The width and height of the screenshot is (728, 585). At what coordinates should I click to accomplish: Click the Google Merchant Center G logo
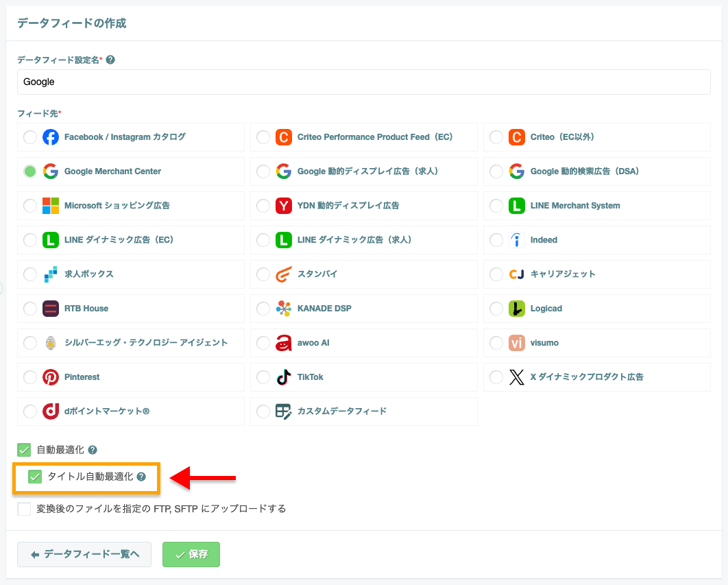[51, 171]
